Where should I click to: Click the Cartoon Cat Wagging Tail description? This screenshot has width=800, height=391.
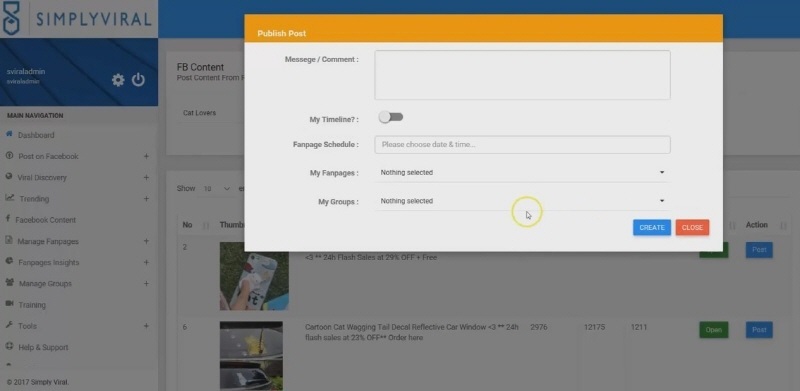[x=412, y=332]
